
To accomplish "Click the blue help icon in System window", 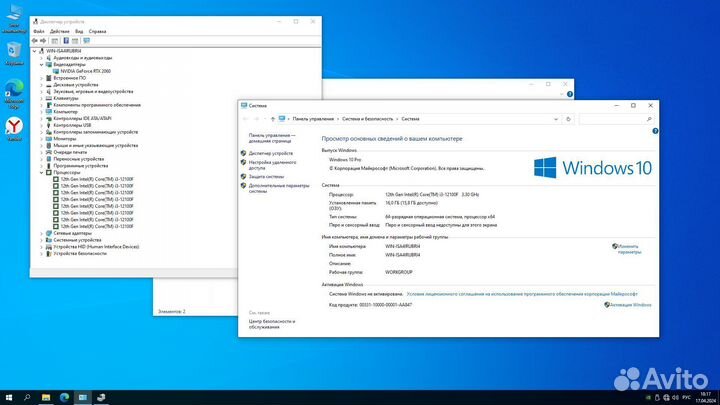I will click(x=655, y=131).
